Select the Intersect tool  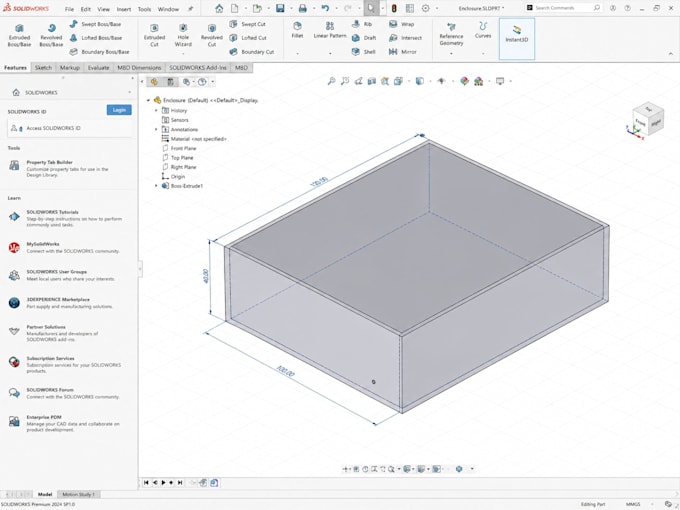405,38
